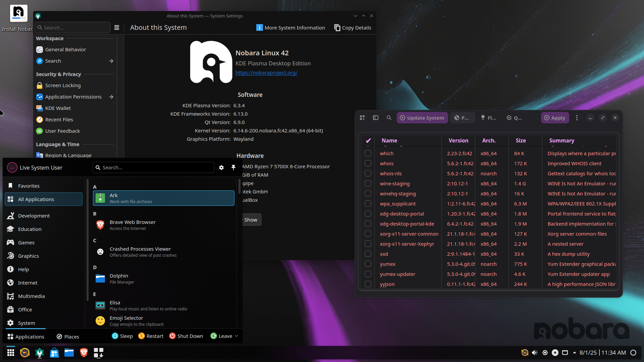Open three-dot menu in package manager

click(x=577, y=118)
